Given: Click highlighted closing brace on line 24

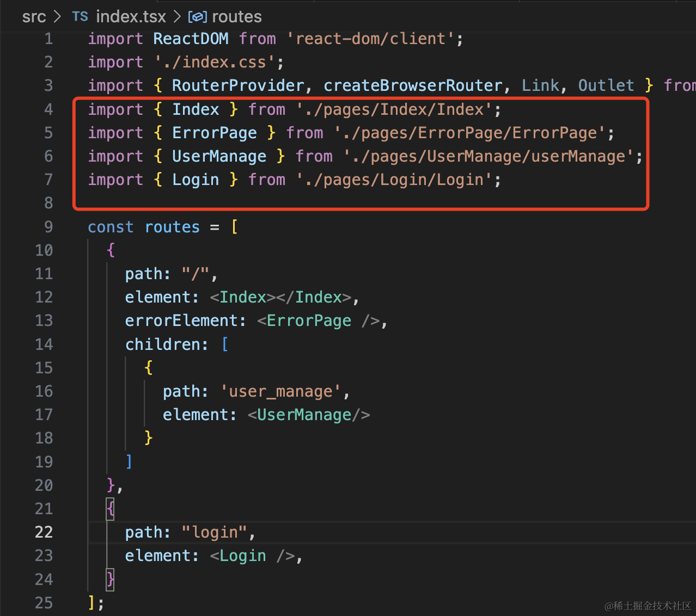Looking at the screenshot, I should coord(111,578).
